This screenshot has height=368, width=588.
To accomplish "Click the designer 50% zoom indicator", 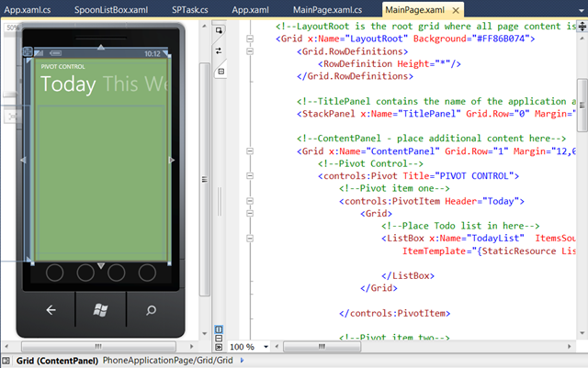I will click(x=12, y=28).
